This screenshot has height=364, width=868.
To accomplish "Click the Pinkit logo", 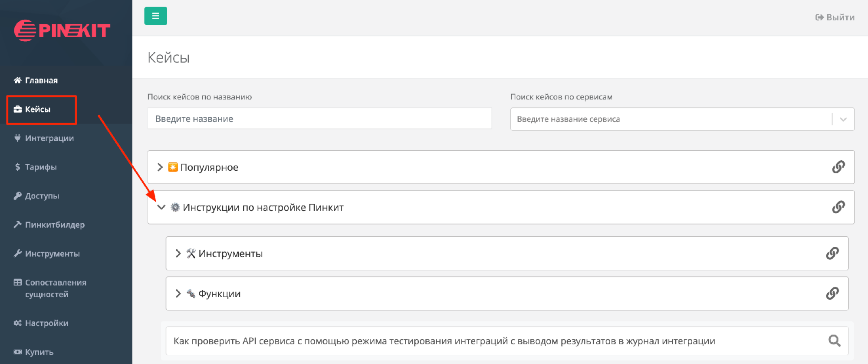I will (x=62, y=30).
